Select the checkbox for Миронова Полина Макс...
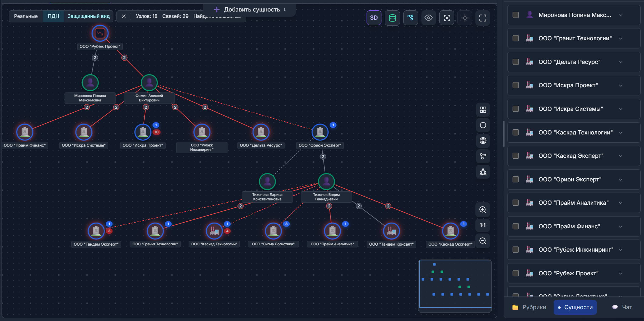644x321 pixels. tap(516, 15)
